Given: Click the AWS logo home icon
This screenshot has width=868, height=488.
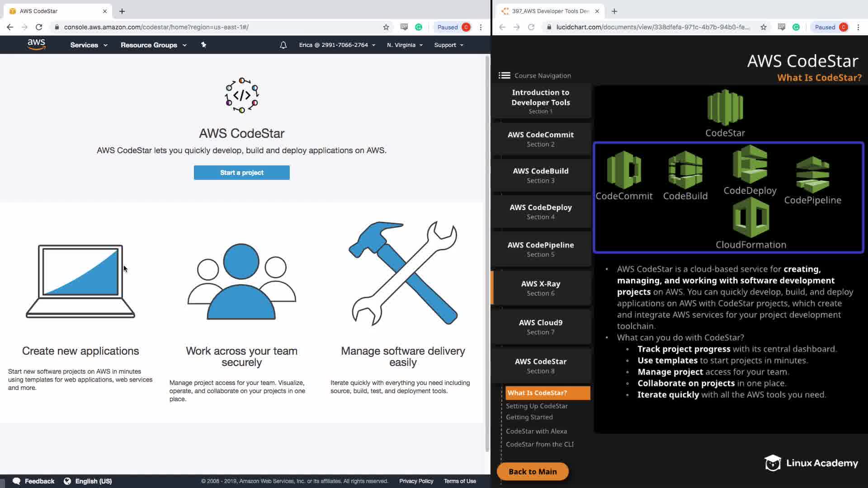Looking at the screenshot, I should (36, 44).
